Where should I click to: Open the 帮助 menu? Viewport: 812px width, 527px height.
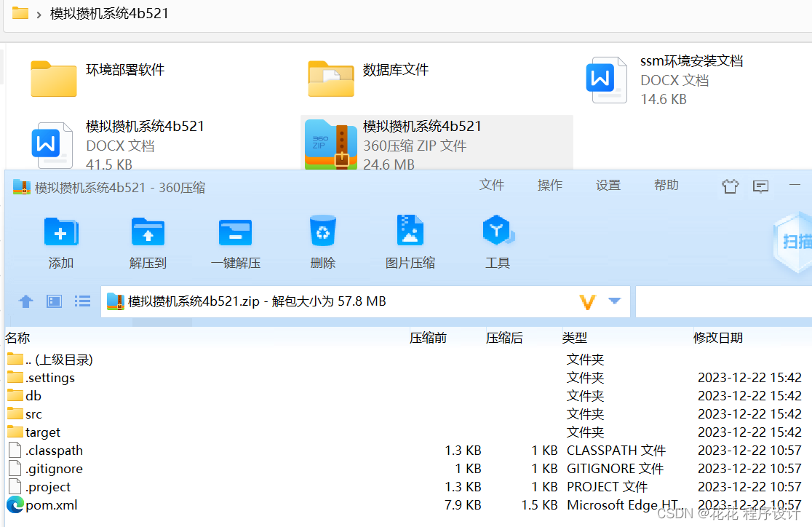click(x=666, y=185)
